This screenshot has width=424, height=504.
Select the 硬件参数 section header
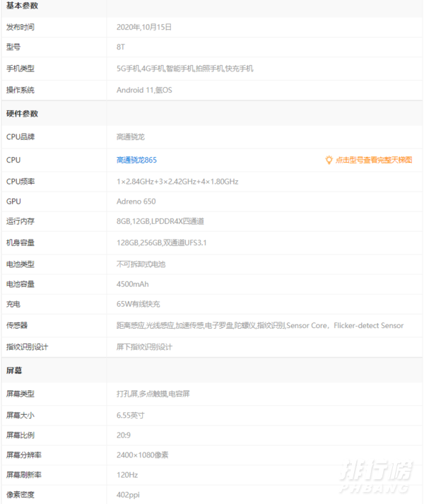tap(22, 114)
